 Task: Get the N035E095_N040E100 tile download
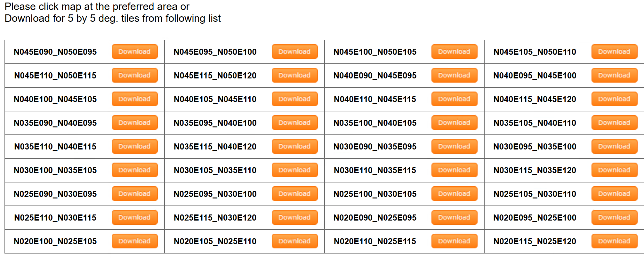(294, 123)
